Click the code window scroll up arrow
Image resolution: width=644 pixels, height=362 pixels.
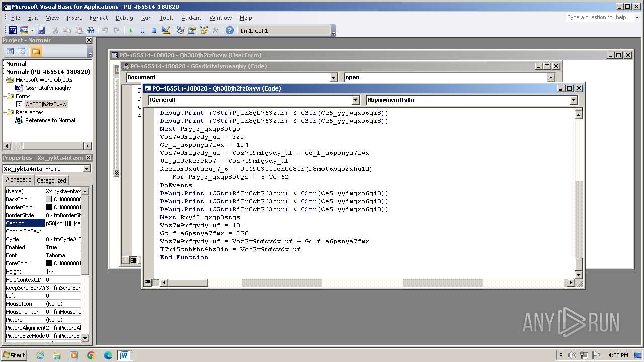tap(579, 115)
